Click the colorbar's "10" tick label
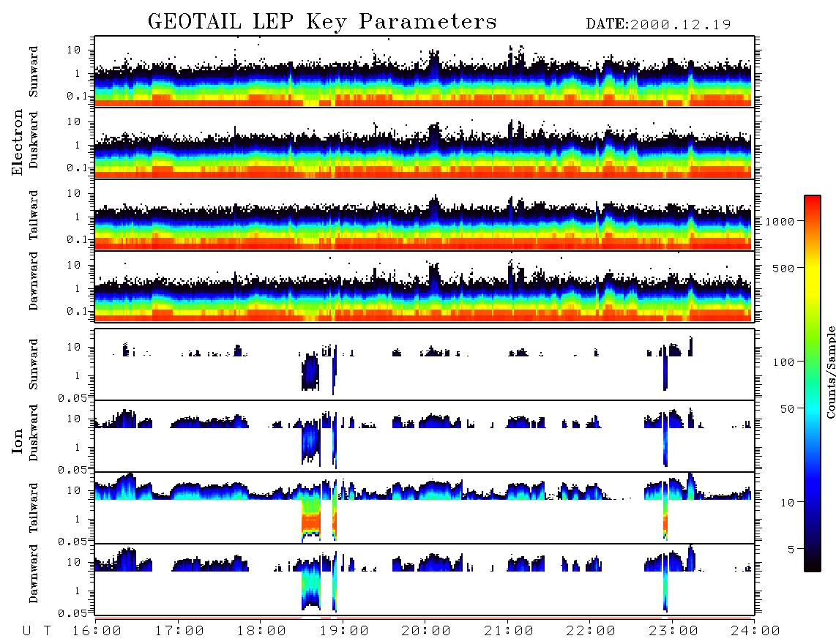The width and height of the screenshot is (836, 644). [x=787, y=502]
